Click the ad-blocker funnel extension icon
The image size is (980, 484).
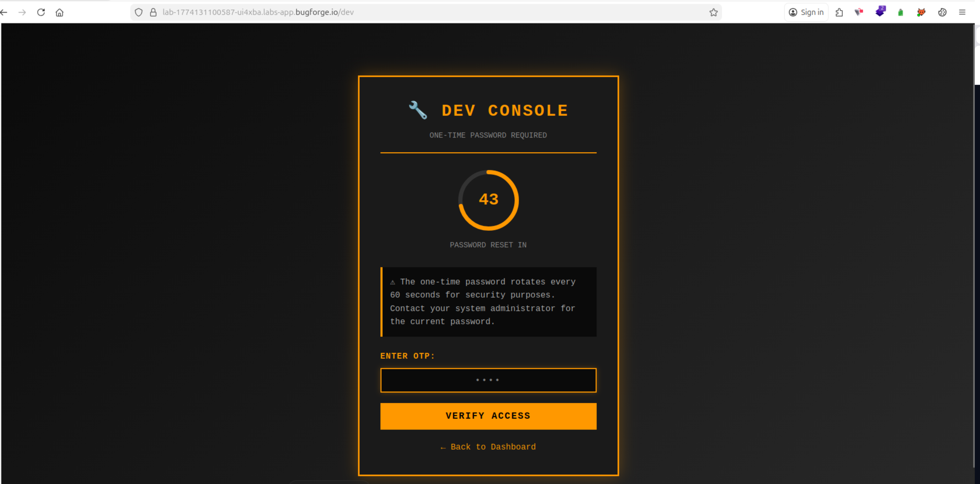point(859,12)
